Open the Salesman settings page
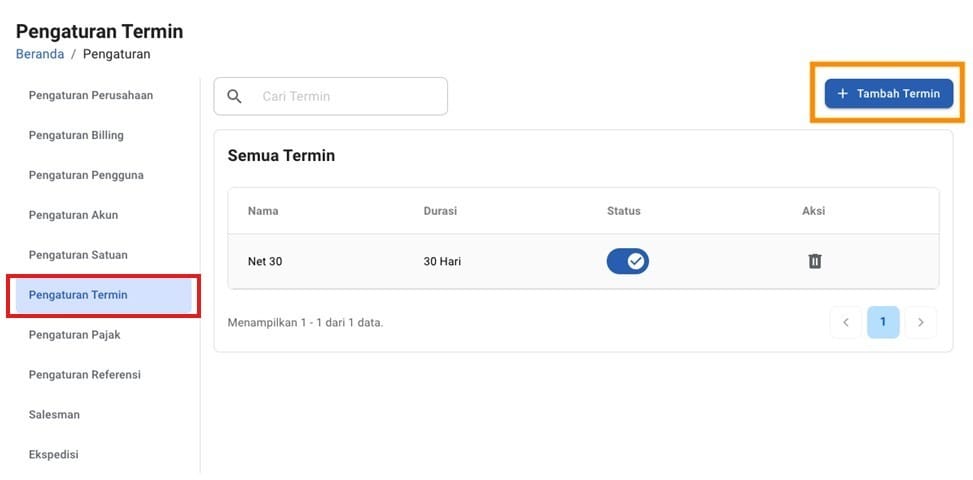Viewport: 973px width, 480px height. pos(54,414)
